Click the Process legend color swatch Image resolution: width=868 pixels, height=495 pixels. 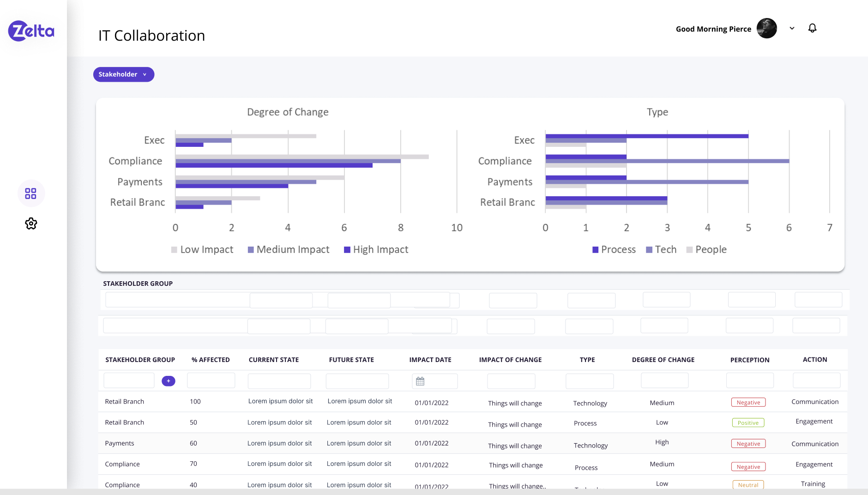(596, 250)
